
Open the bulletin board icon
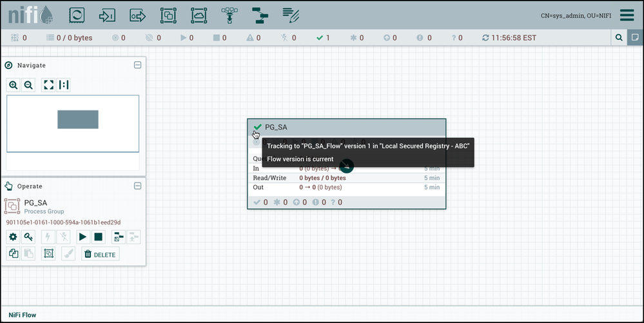[635, 37]
